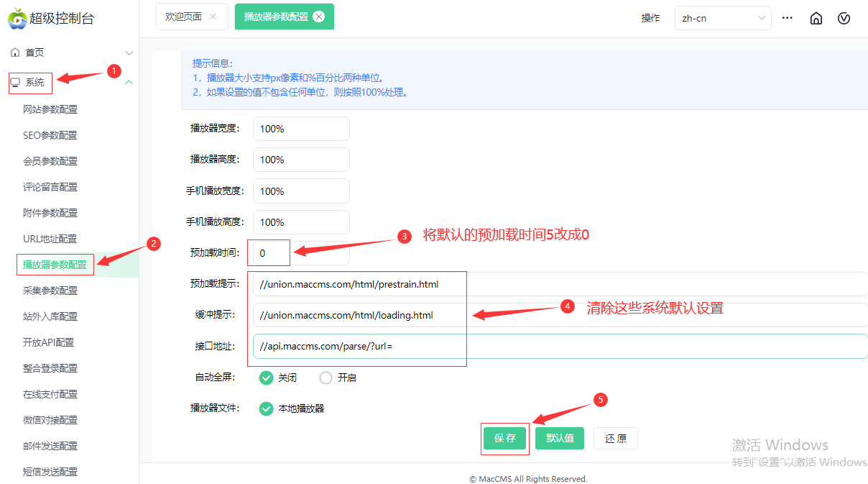Close the 欢迎页面 tab
The image size is (868, 484).
point(213,17)
